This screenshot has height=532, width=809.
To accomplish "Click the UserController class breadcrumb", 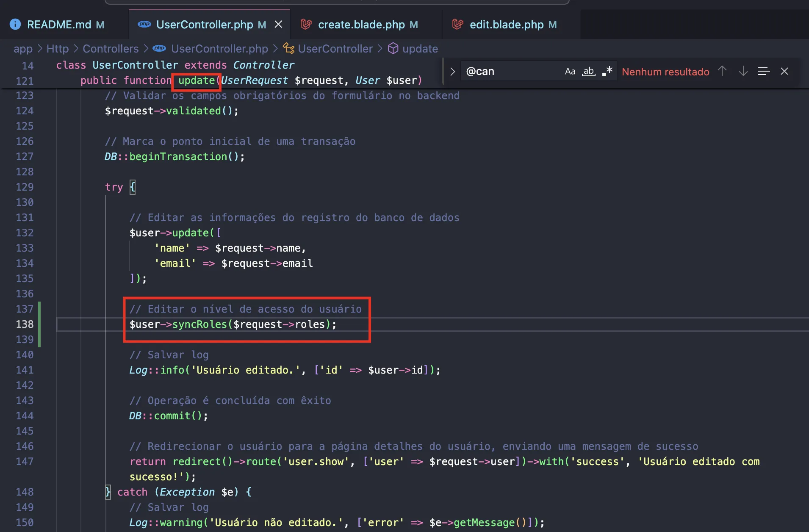I will (x=335, y=49).
